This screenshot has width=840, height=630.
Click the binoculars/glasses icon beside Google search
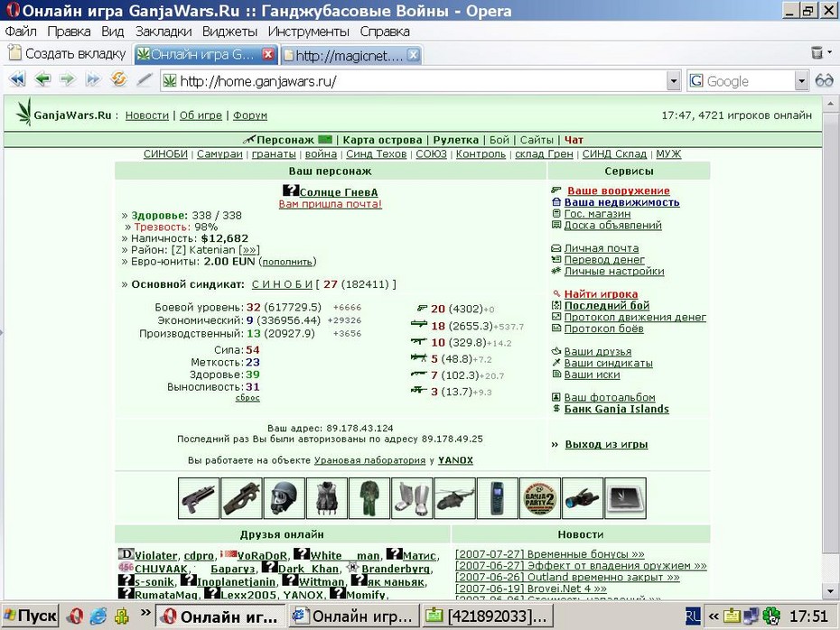[x=824, y=81]
